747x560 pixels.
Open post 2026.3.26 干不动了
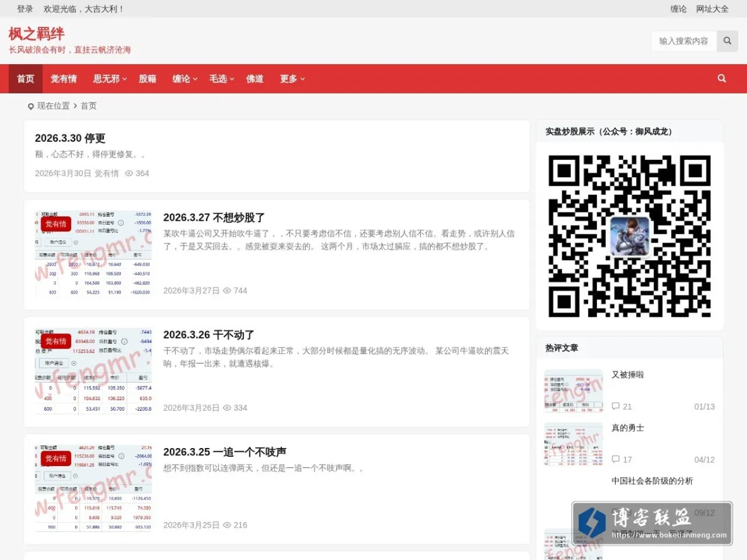209,335
